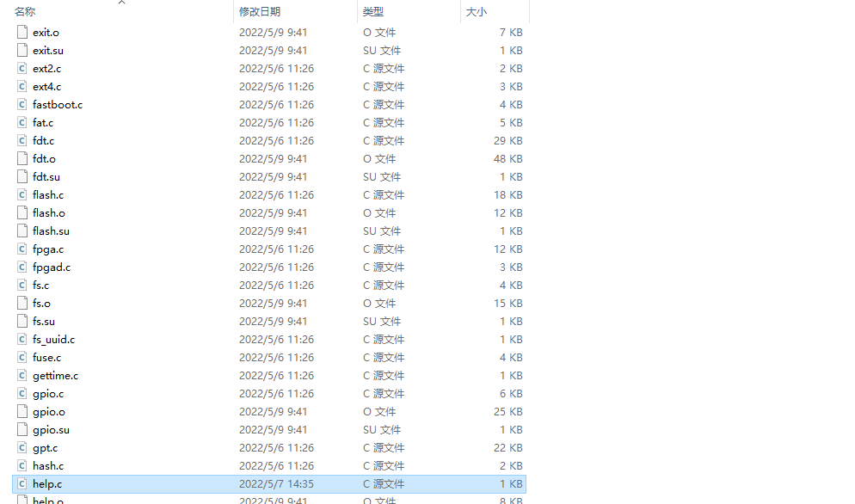The width and height of the screenshot is (855, 504).
Task: Select the file name fdt.o
Action: pyautogui.click(x=44, y=158)
